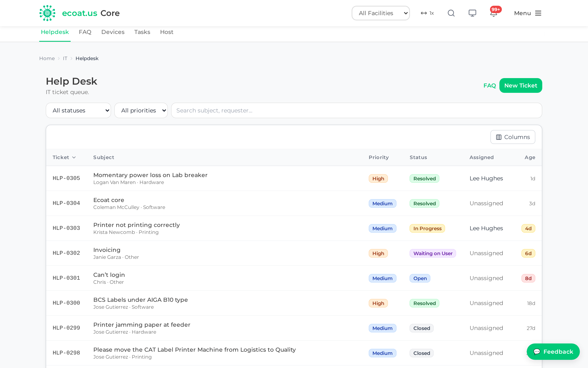Open ticket HLP-0304
This screenshot has width=588, height=368.
[66, 203]
